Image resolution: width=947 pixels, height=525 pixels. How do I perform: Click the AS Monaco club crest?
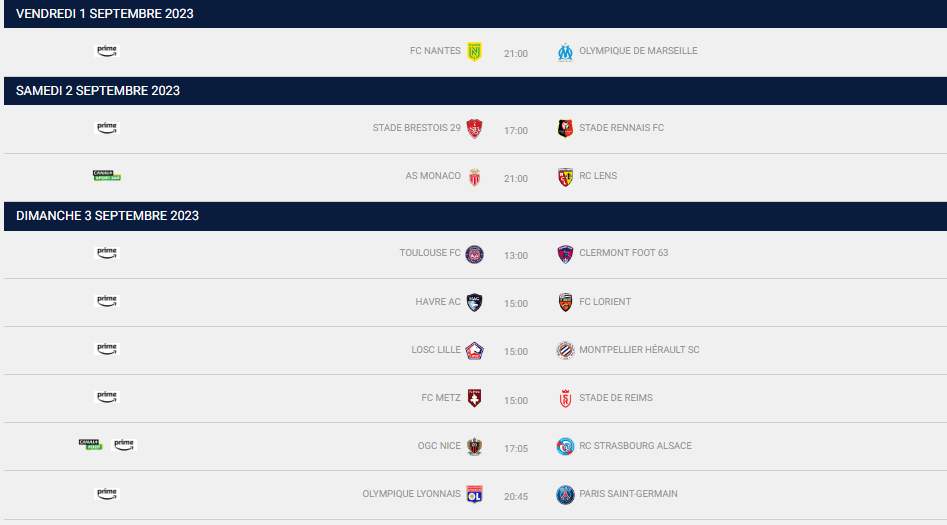click(475, 176)
